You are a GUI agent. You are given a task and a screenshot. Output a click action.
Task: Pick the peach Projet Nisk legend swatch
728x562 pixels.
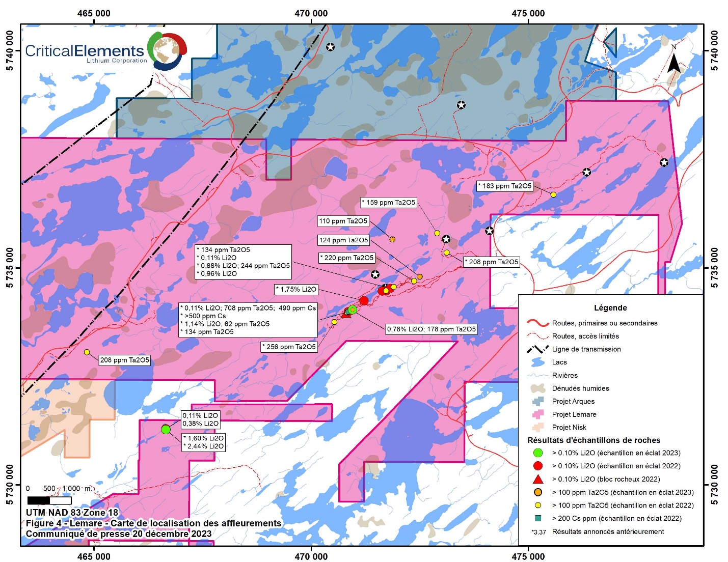click(x=537, y=427)
